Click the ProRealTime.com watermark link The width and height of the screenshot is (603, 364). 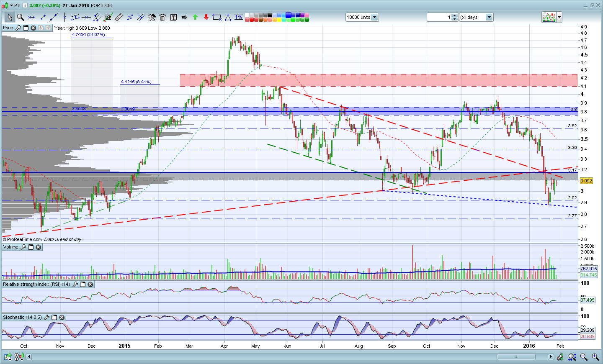[24, 240]
